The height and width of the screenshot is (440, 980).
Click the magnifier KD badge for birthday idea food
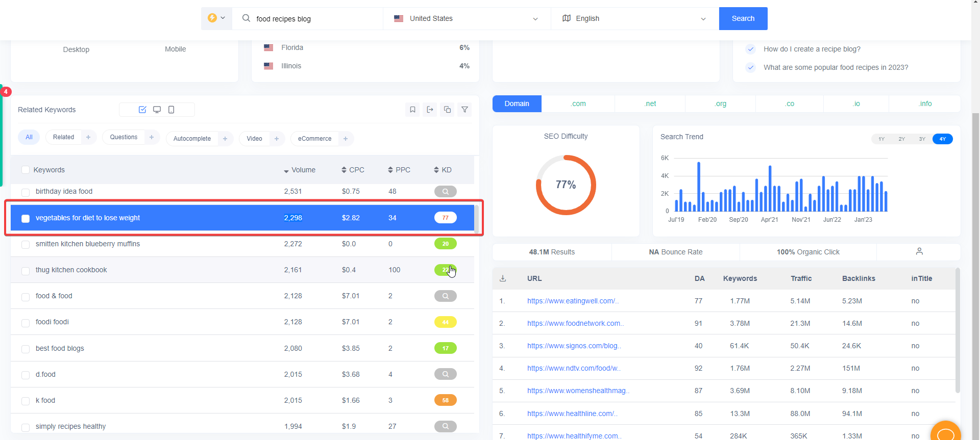click(x=445, y=192)
